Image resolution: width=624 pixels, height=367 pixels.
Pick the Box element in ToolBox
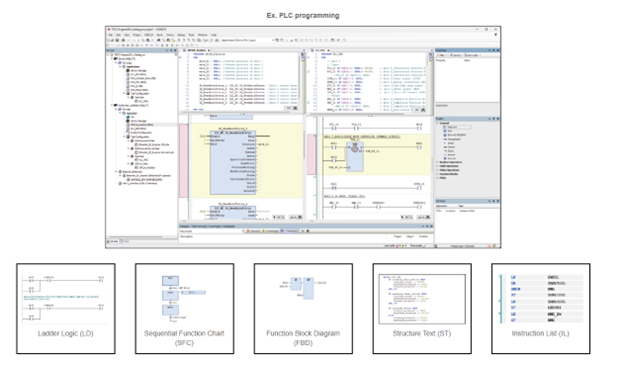(x=448, y=131)
